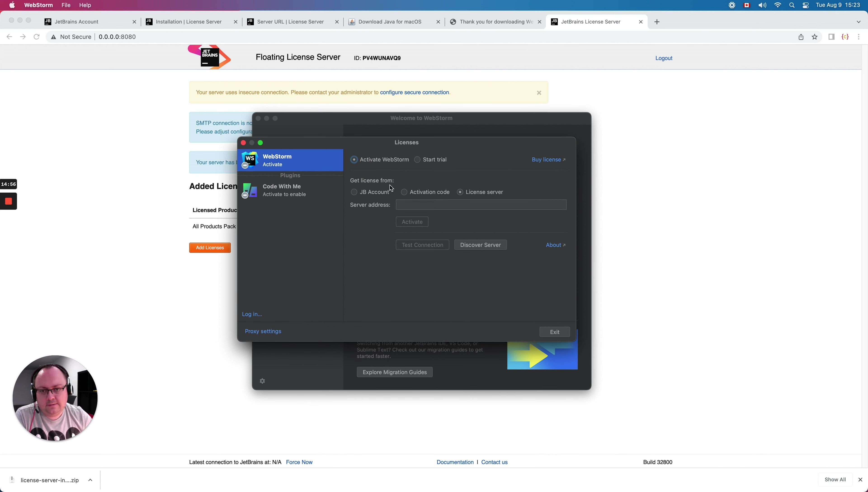Open the Documentation link in footer

tap(455, 462)
